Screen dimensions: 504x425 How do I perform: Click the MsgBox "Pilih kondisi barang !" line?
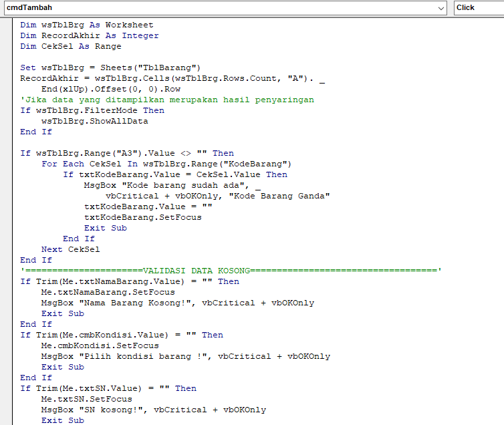[x=185, y=356]
